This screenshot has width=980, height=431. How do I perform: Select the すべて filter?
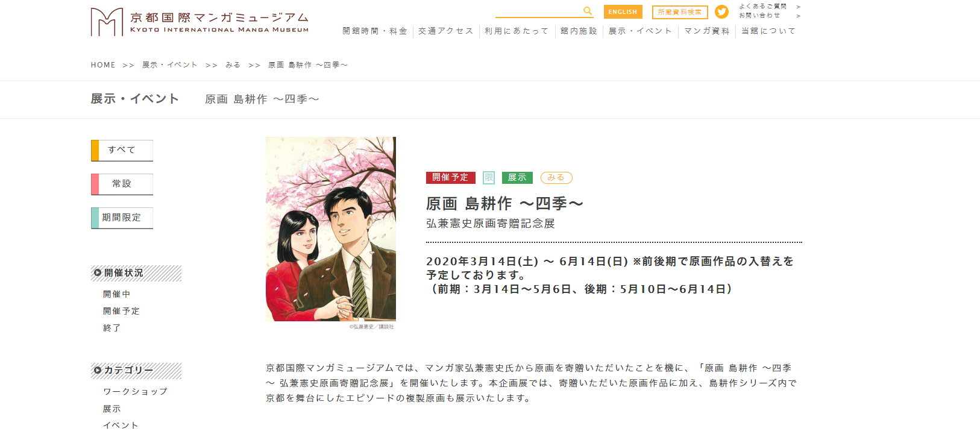[x=122, y=150]
